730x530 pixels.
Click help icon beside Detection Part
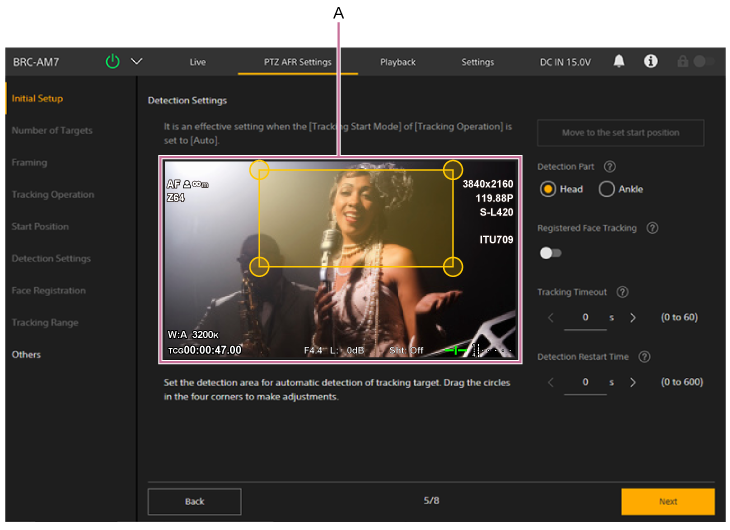coord(610,166)
